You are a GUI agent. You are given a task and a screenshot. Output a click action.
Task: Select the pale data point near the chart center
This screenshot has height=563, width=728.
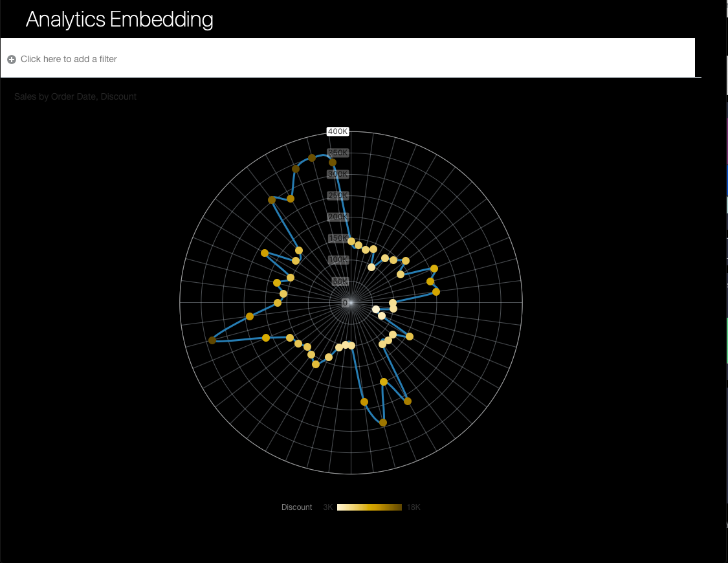pyautogui.click(x=376, y=309)
